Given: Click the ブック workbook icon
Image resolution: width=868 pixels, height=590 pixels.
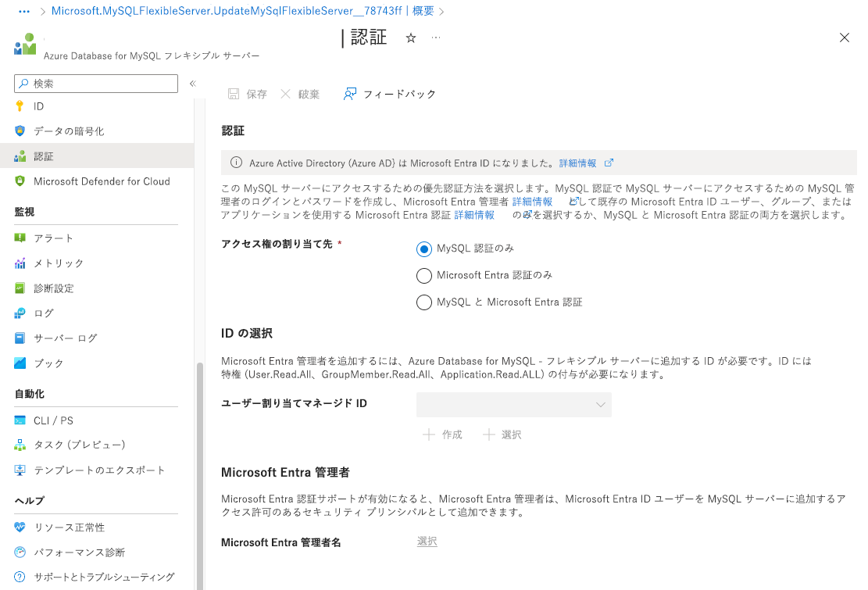Looking at the screenshot, I should click(x=20, y=363).
